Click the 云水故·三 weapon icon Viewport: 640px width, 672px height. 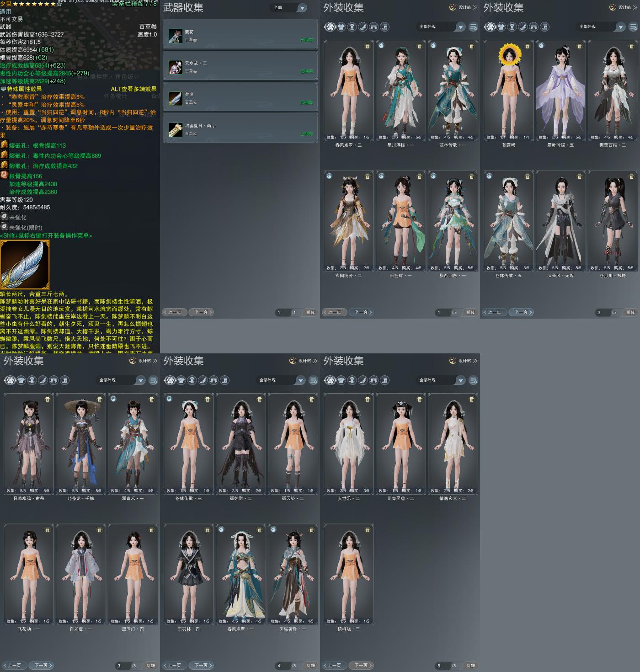(176, 67)
